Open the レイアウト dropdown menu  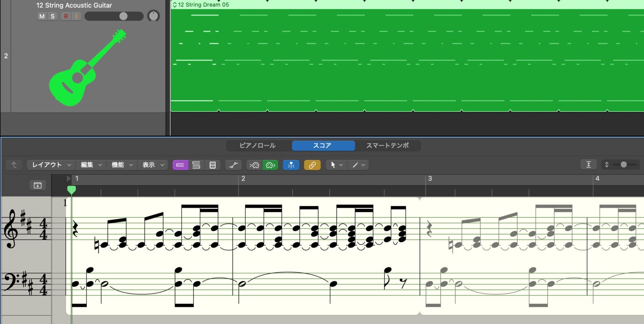tap(51, 165)
